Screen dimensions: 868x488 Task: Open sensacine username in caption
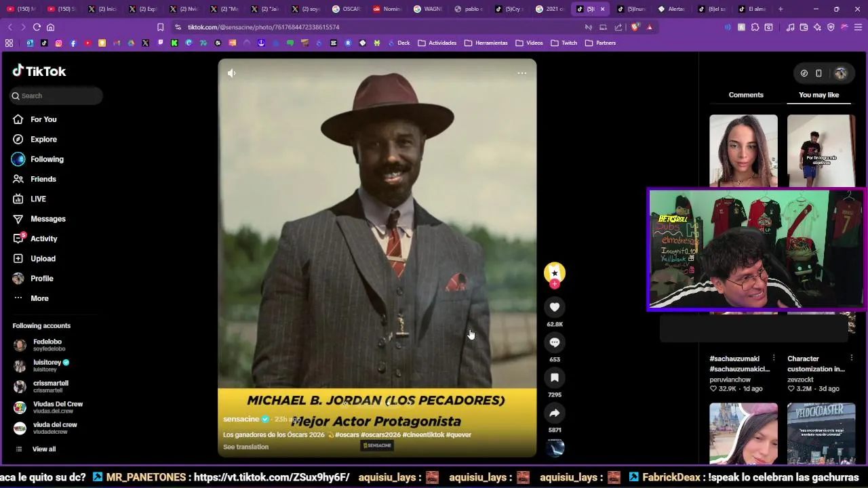(241, 419)
